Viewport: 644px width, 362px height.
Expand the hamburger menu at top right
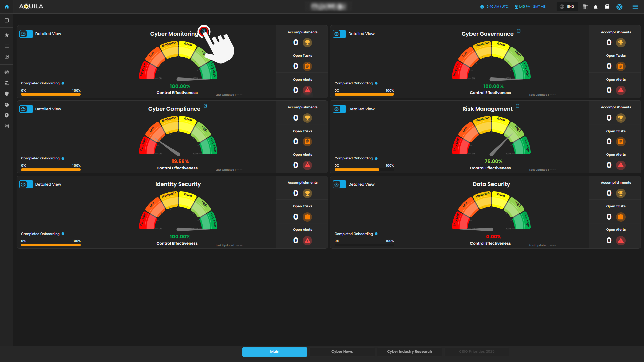click(635, 7)
